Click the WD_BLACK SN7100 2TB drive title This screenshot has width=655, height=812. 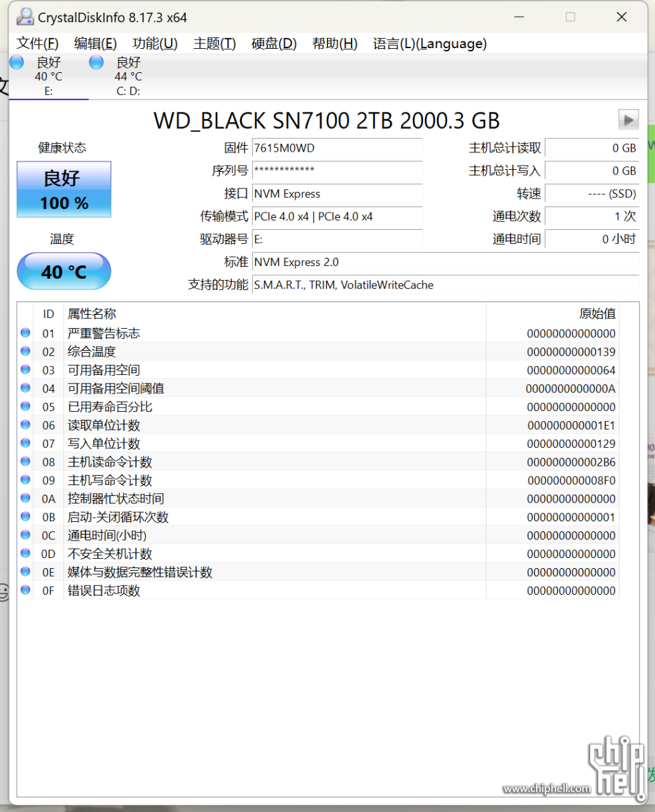[327, 120]
